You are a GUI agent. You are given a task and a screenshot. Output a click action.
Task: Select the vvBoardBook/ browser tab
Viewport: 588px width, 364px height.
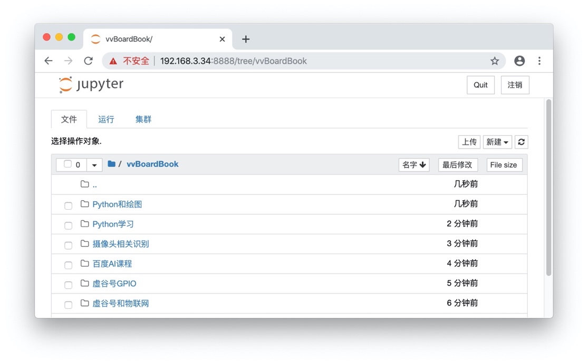pos(158,39)
